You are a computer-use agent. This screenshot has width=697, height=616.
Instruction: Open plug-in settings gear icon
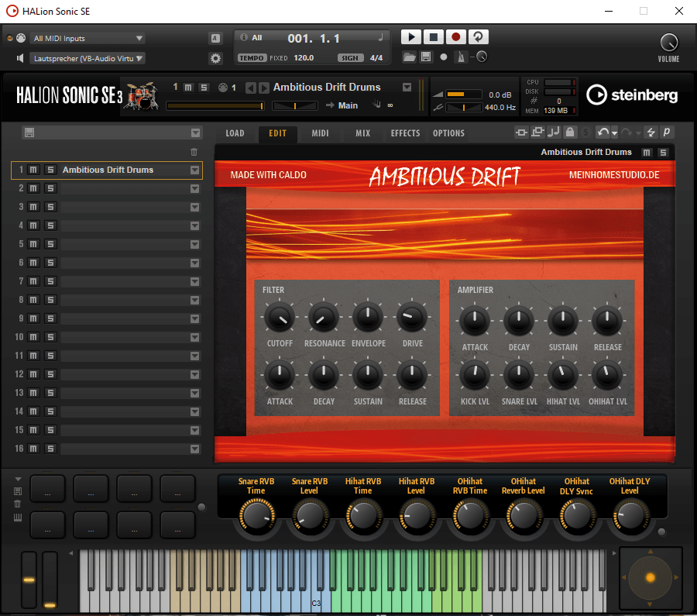click(215, 58)
